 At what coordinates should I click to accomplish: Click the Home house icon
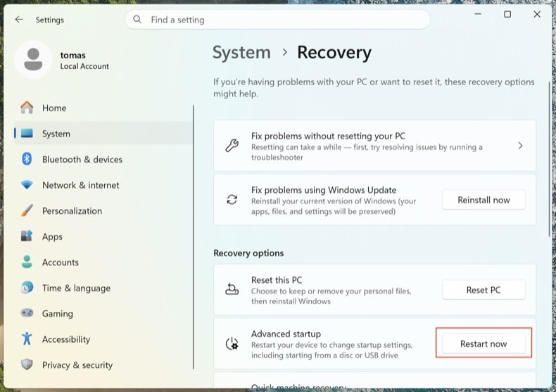[x=27, y=108]
